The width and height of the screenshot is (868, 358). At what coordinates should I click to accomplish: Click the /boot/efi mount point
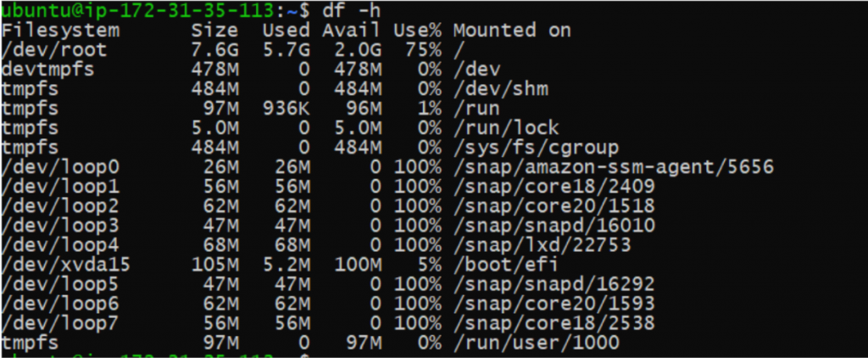coord(507,265)
